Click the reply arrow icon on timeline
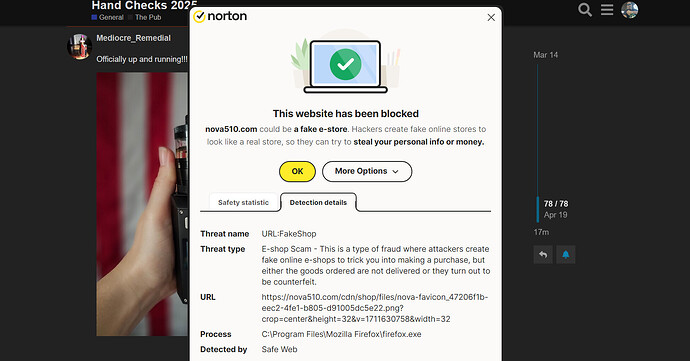This screenshot has width=690, height=361. click(543, 254)
